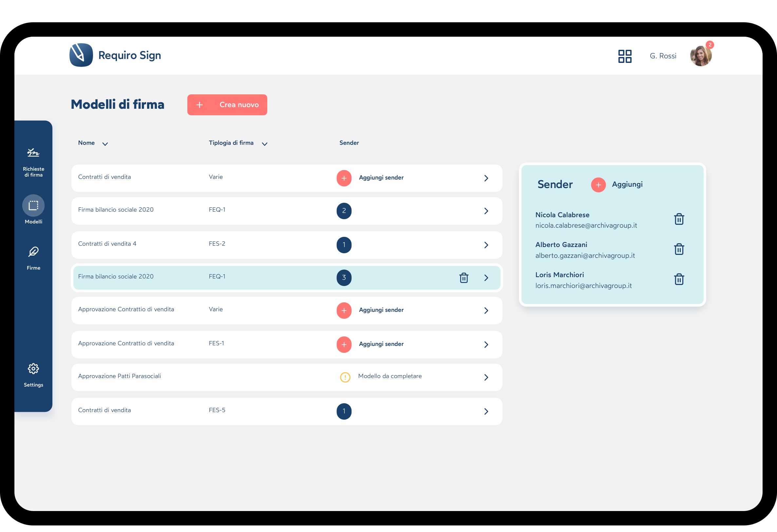Select the Modelli sidebar icon
Image resolution: width=777 pixels, height=532 pixels.
click(x=33, y=205)
